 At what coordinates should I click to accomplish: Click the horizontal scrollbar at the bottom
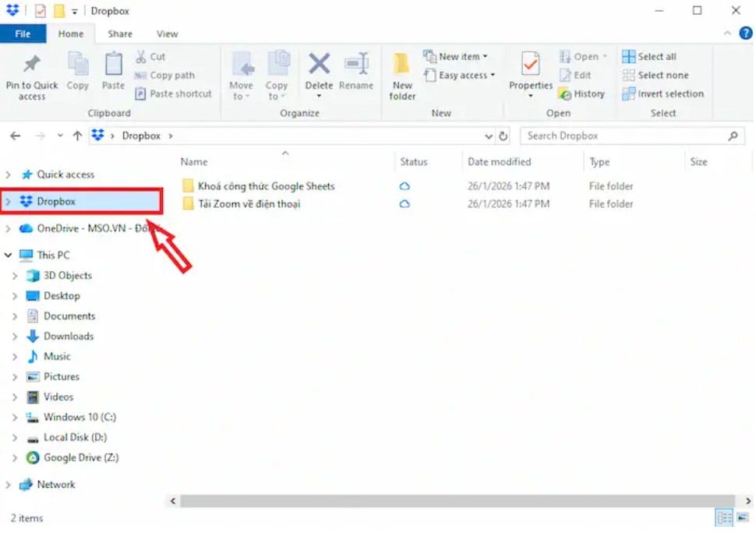[x=452, y=501]
